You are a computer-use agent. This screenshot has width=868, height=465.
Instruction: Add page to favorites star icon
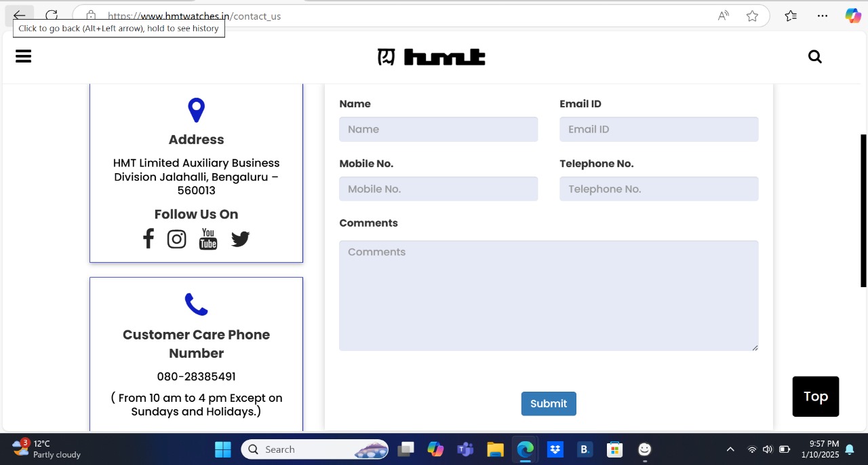tap(752, 16)
